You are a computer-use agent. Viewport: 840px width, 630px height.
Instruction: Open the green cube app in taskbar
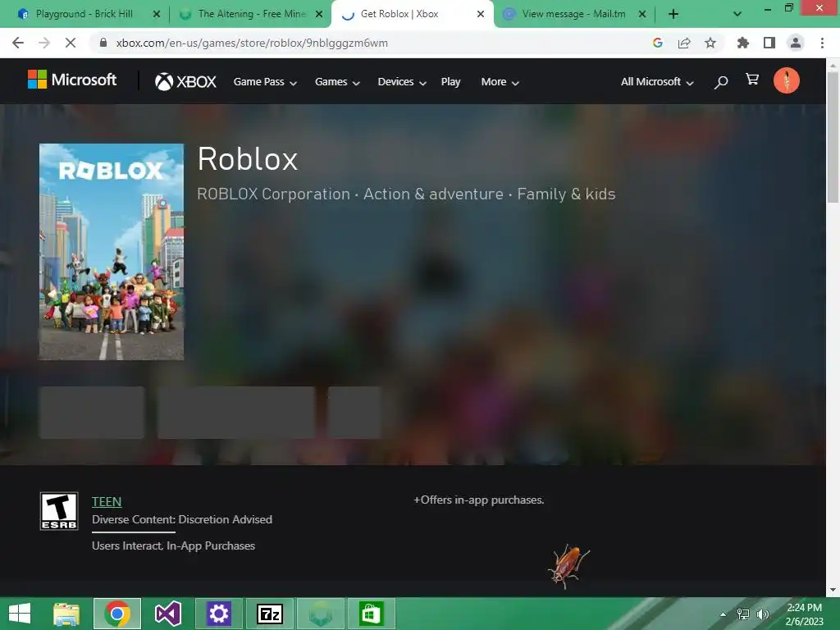tap(321, 614)
